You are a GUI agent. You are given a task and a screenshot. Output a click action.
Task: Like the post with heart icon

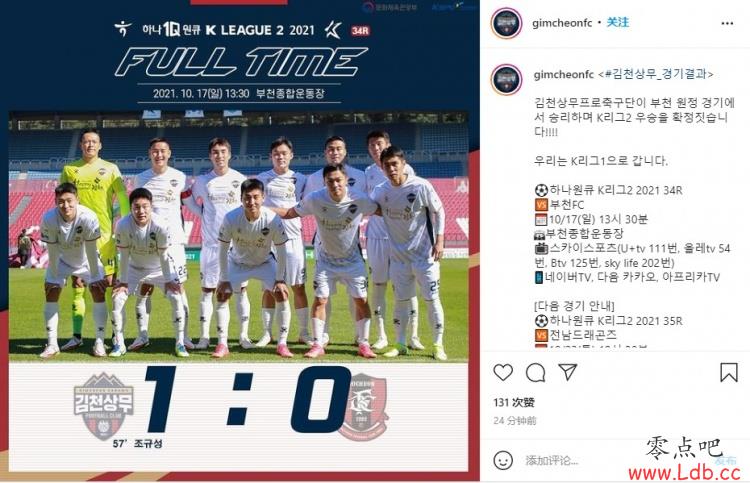(503, 372)
